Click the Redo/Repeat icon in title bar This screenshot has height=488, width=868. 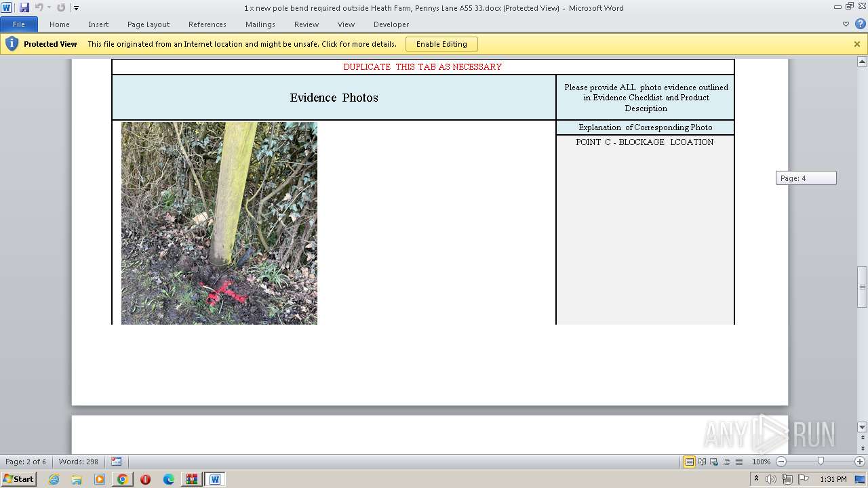[x=62, y=7]
